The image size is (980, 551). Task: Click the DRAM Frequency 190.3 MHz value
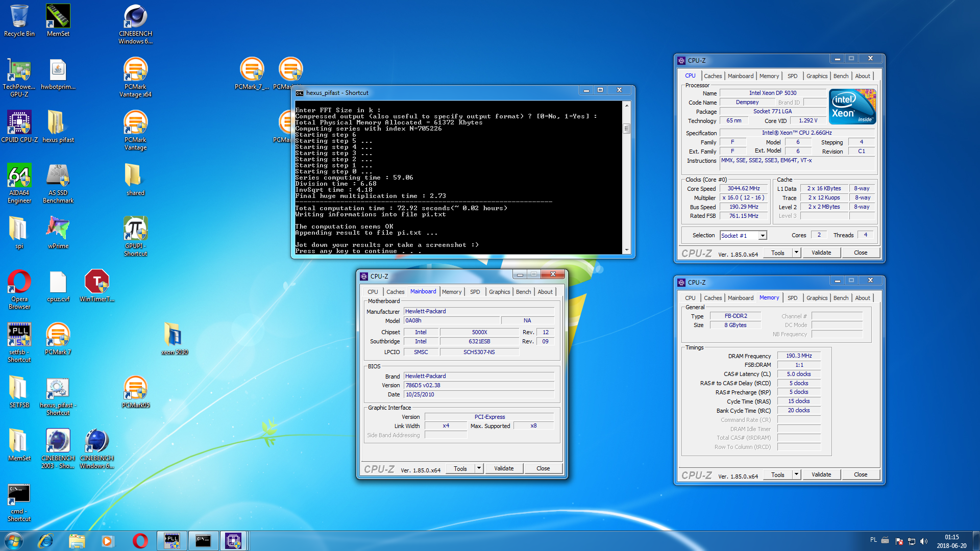799,356
